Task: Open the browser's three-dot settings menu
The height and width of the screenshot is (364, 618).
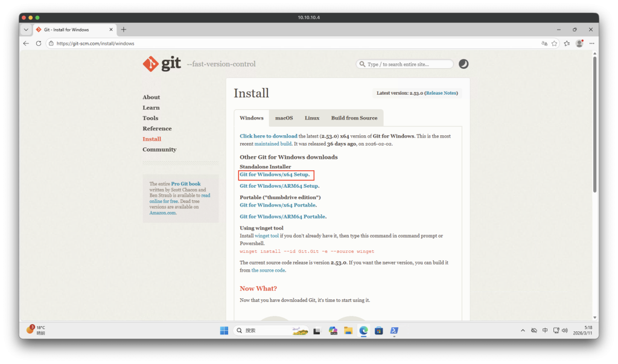Action: tap(591, 43)
